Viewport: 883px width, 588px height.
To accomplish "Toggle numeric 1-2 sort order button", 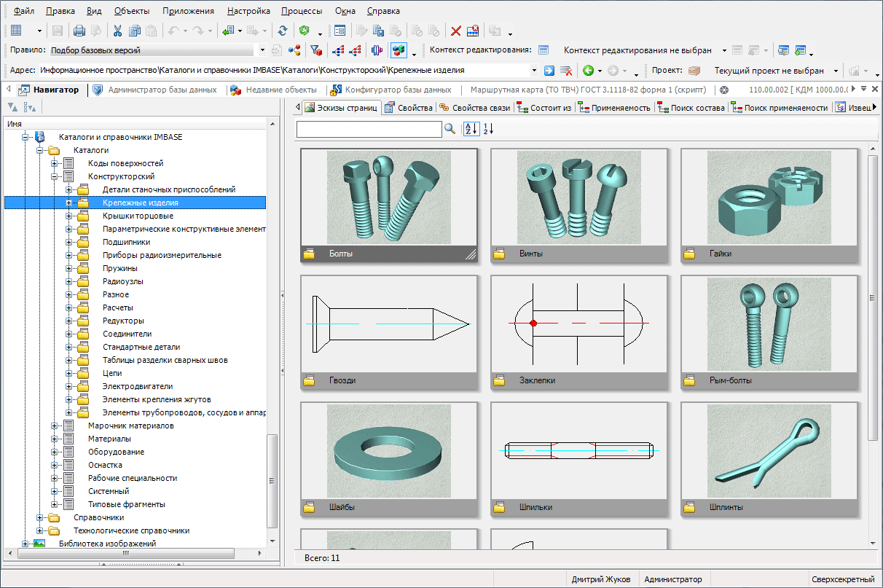I will pos(489,129).
